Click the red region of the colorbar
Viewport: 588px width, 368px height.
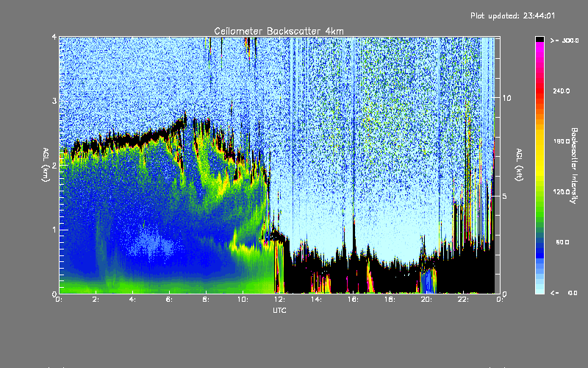[x=539, y=90]
